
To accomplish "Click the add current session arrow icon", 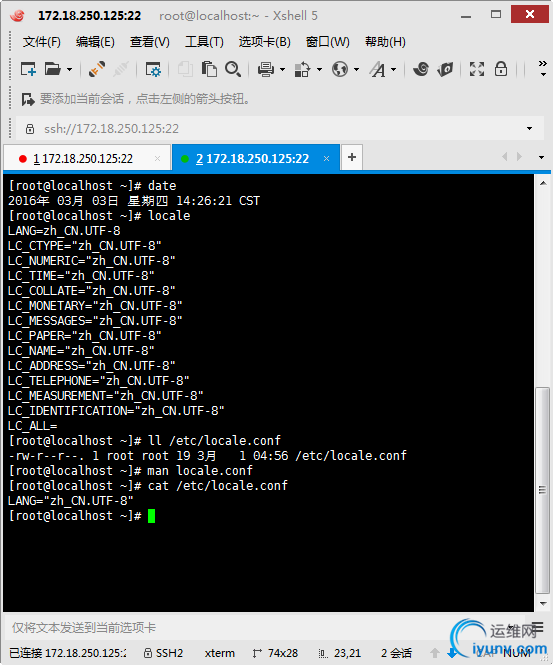I will [28, 99].
